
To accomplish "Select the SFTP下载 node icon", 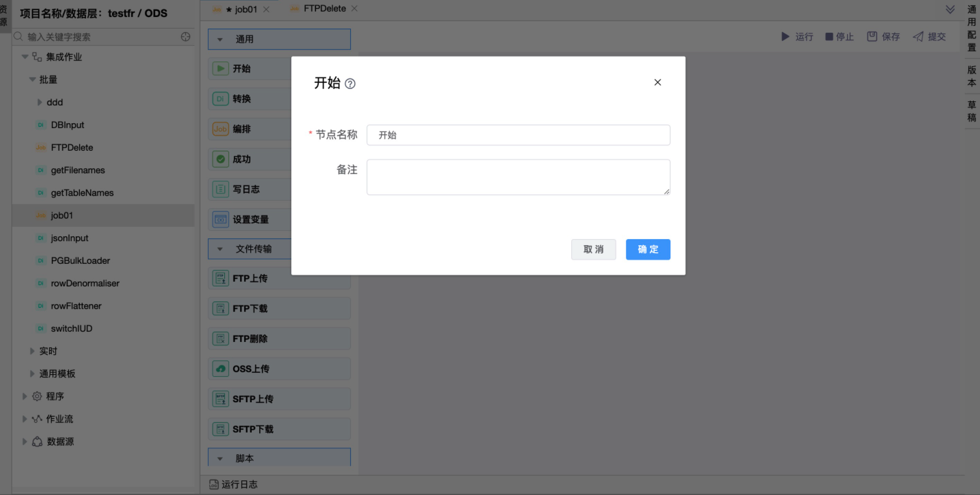I will point(220,429).
